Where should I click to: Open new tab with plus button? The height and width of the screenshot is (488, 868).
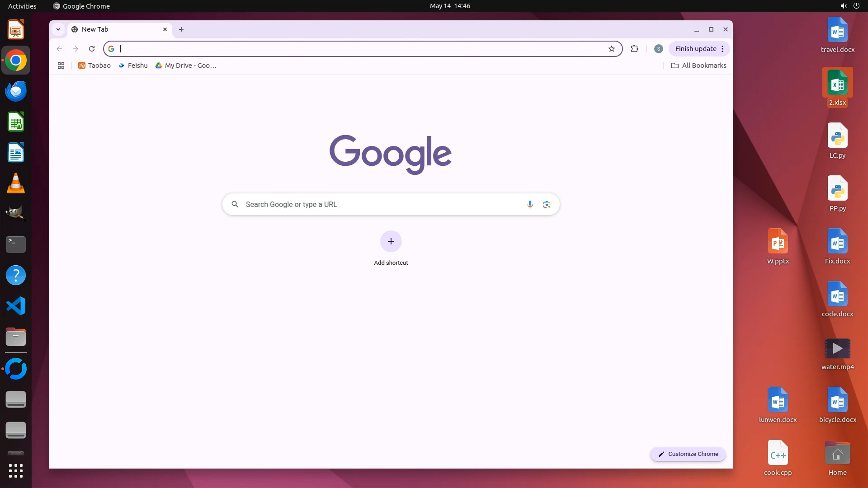(181, 29)
